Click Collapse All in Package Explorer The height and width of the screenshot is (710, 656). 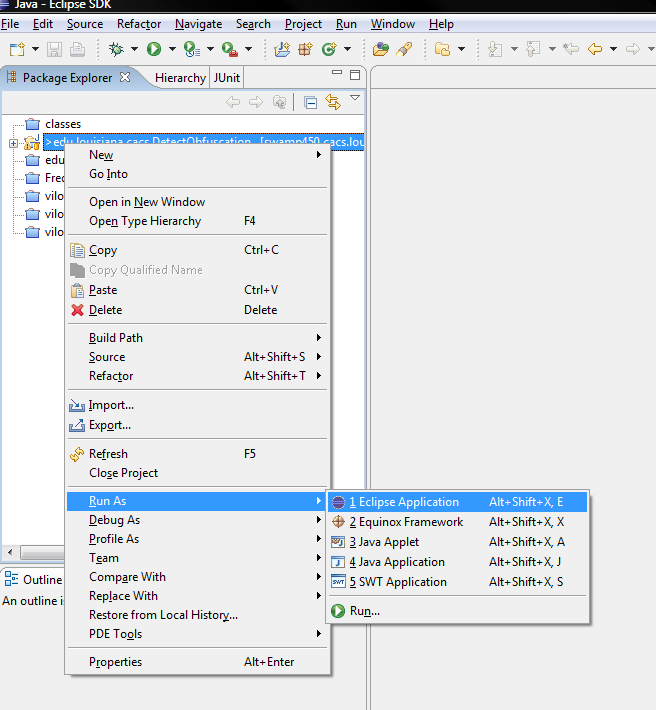tap(310, 103)
